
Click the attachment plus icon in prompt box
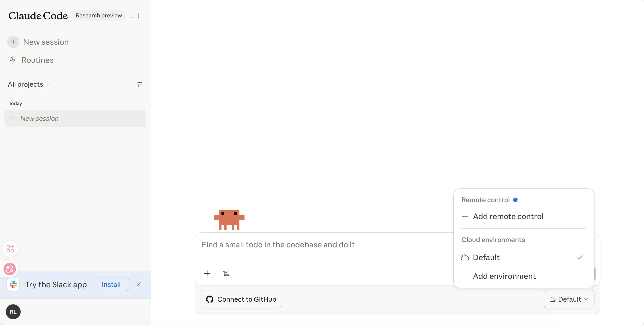tap(207, 273)
